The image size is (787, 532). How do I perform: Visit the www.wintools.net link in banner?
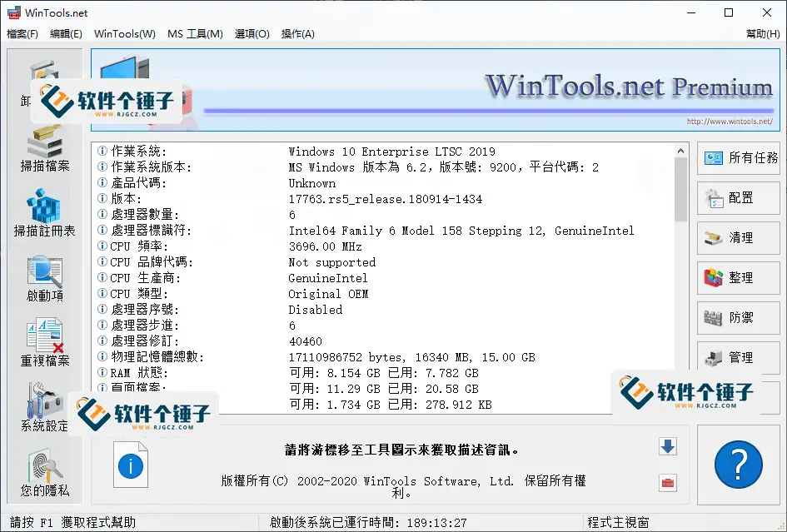pos(729,122)
